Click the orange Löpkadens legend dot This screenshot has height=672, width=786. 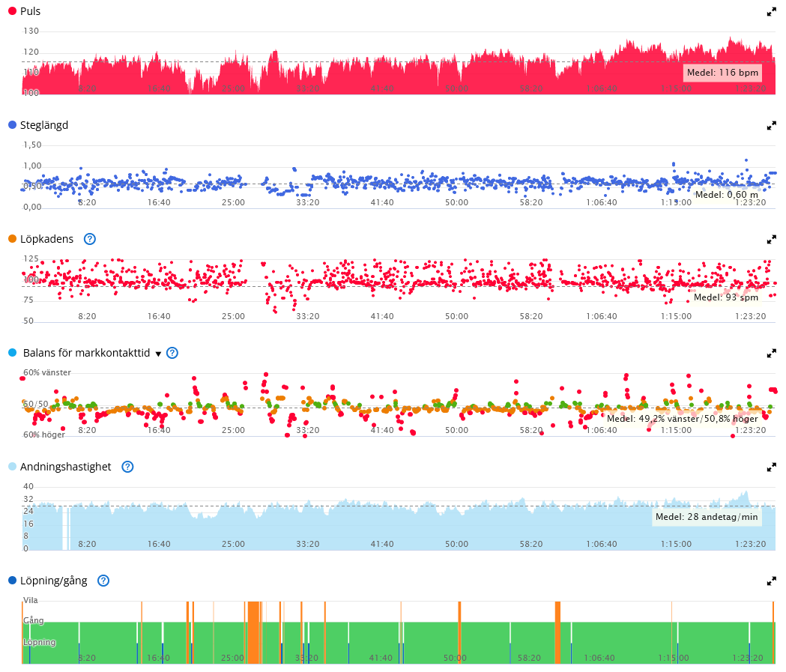pyautogui.click(x=13, y=238)
